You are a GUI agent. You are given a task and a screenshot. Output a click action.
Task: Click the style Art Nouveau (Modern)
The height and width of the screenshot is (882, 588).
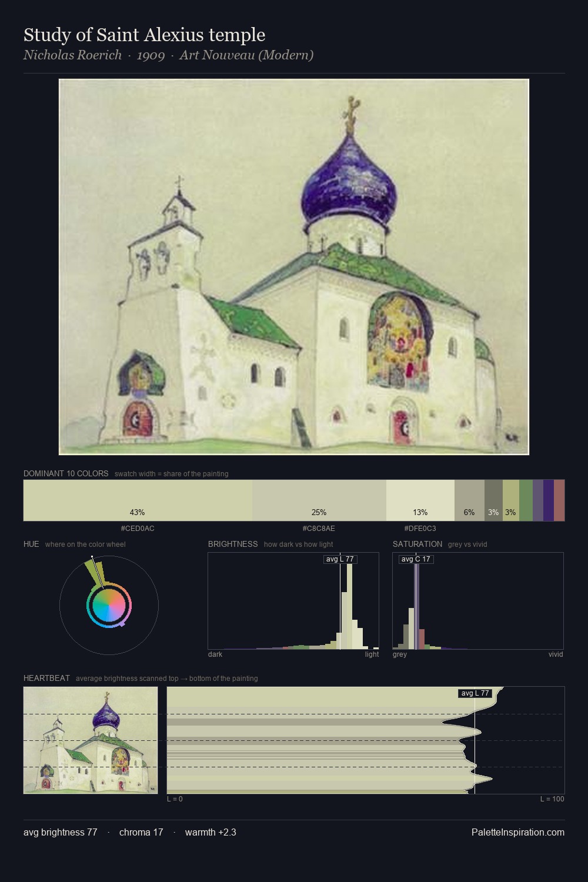246,55
